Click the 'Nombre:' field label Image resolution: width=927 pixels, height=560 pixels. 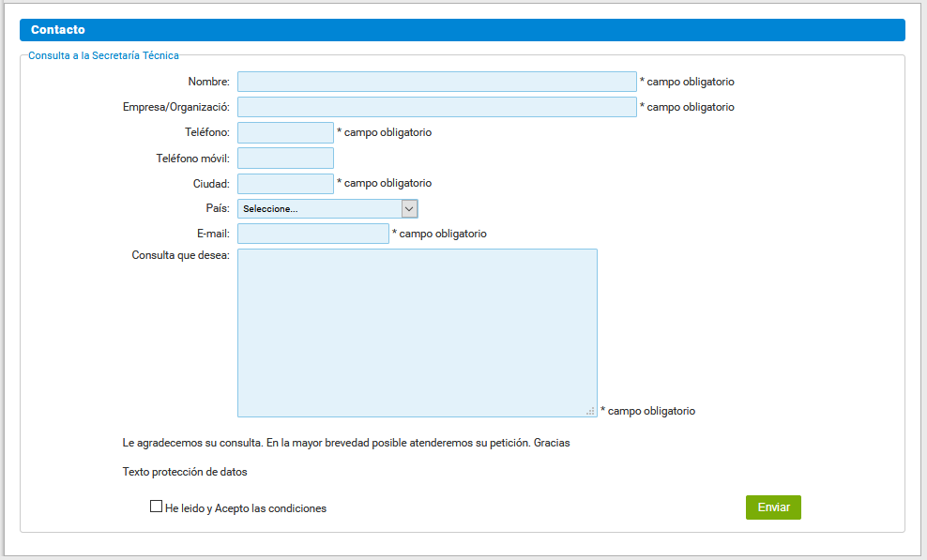click(208, 82)
